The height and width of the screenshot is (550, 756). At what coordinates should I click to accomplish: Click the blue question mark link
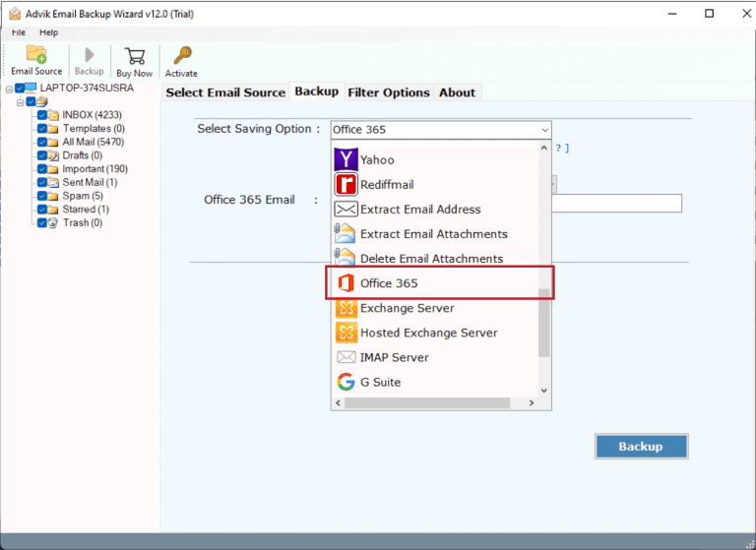[x=558, y=148]
